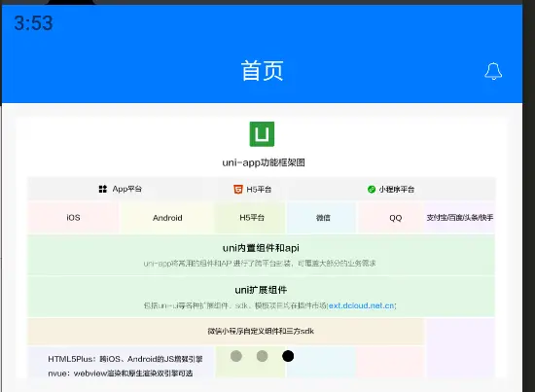Click the uni-app功能框架图 caption
Screen dimensions: 535x392
(263, 162)
